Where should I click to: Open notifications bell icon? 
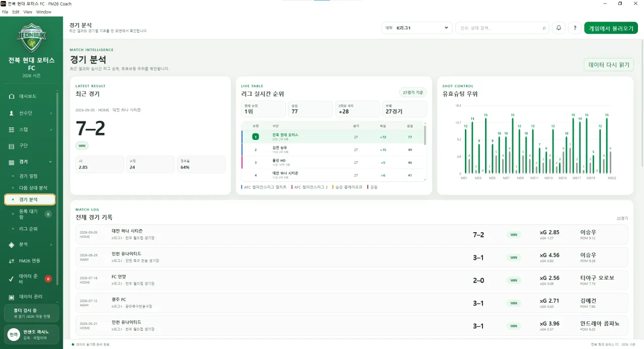coord(558,28)
